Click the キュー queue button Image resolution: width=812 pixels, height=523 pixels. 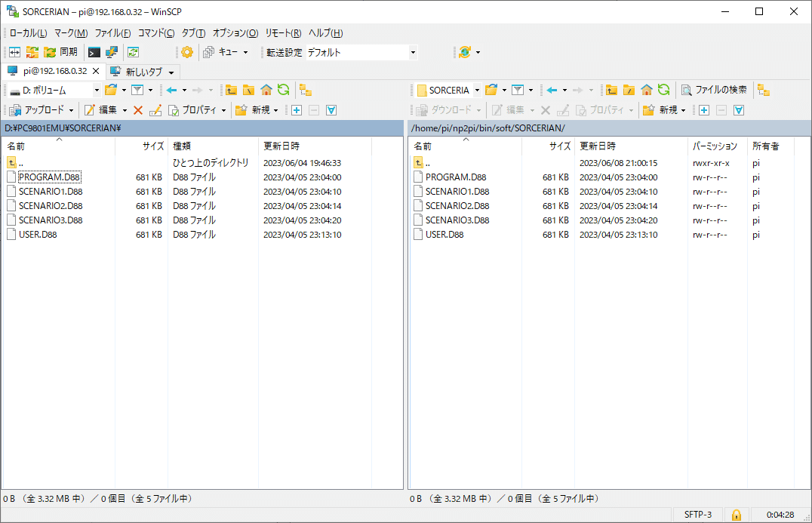click(x=220, y=52)
